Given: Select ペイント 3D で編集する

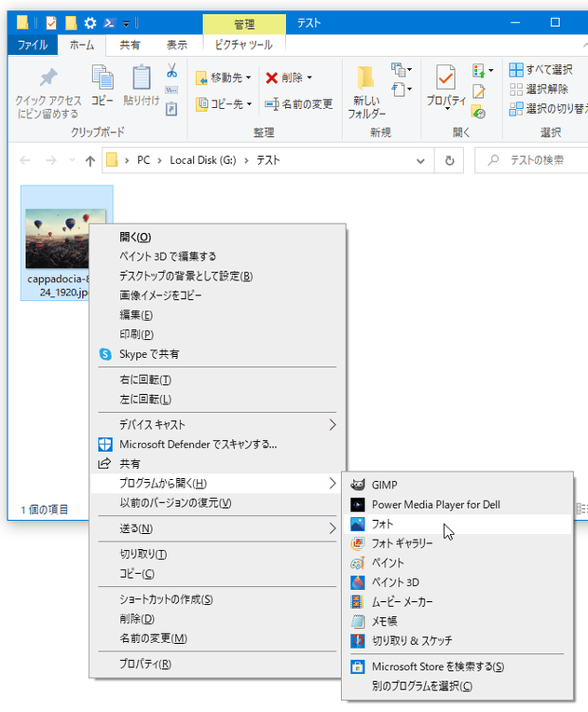Looking at the screenshot, I should pyautogui.click(x=217, y=256).
